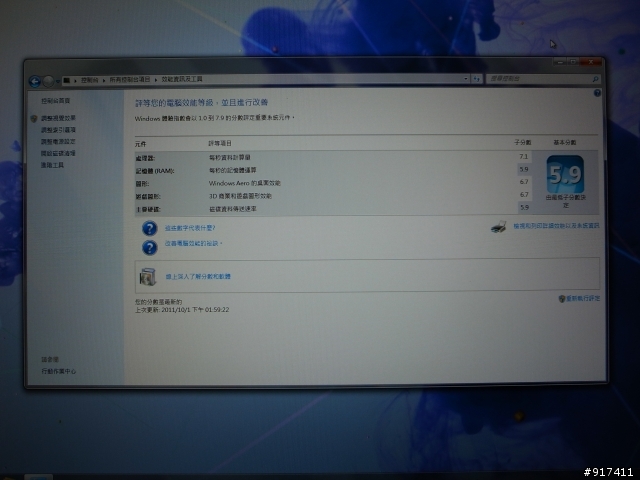Screen dimensions: 640x480
Task: Open 開啟磁碟清理 in the sidebar
Action: (x=58, y=153)
